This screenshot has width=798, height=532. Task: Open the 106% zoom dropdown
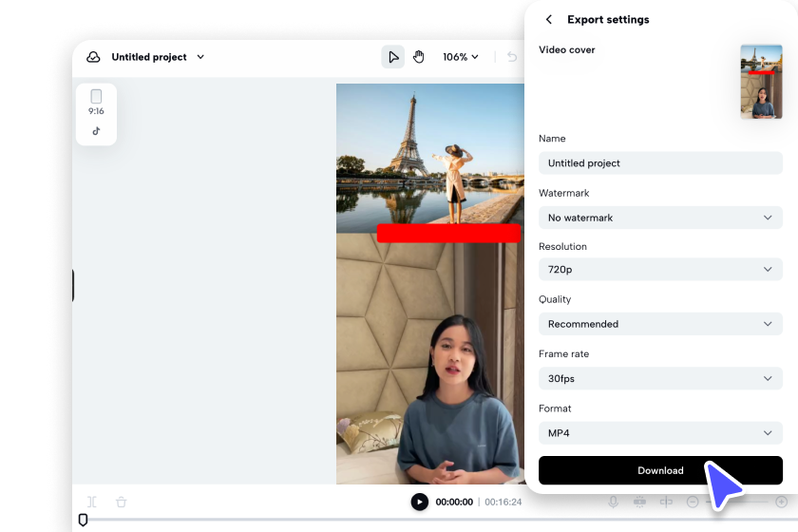tap(460, 57)
